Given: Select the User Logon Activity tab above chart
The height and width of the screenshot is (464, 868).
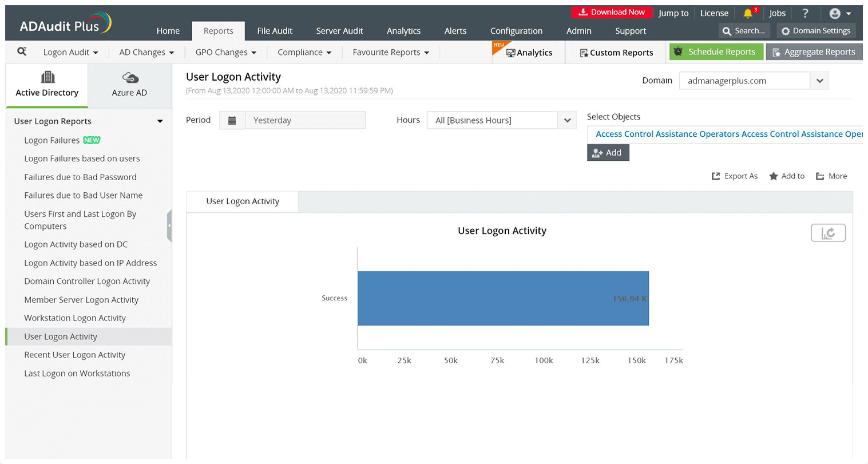Looking at the screenshot, I should tap(242, 201).
